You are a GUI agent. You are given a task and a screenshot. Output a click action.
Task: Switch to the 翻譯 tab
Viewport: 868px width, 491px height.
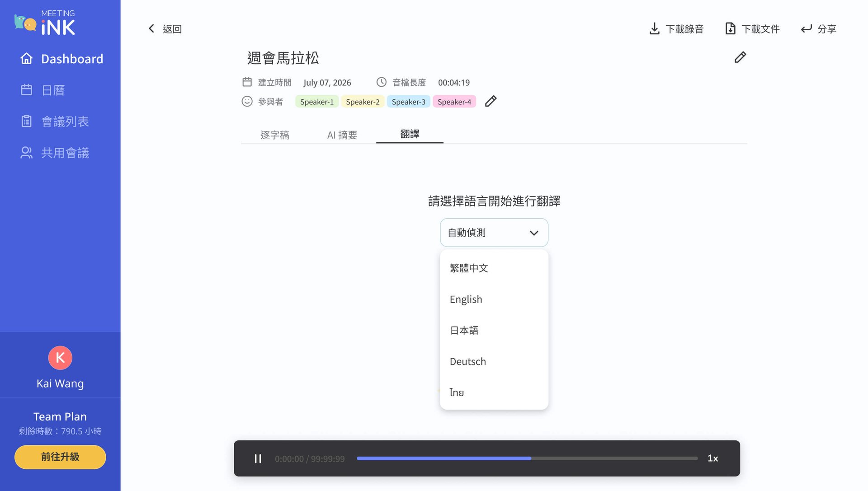click(410, 134)
